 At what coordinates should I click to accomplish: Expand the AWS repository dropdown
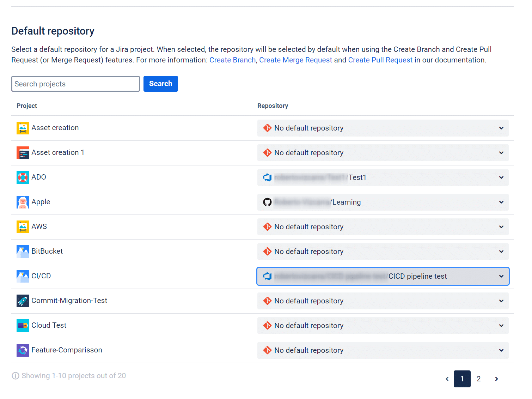coord(383,227)
